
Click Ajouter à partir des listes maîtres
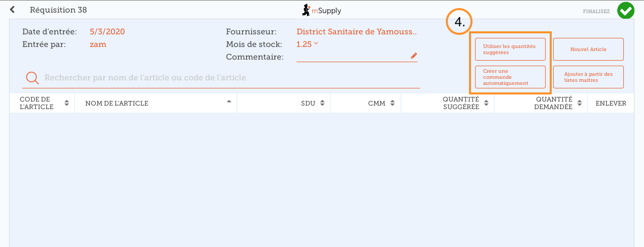pos(588,77)
